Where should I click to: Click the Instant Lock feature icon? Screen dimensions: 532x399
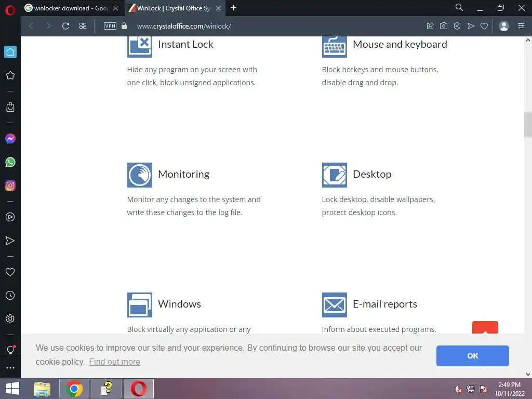[139, 46]
